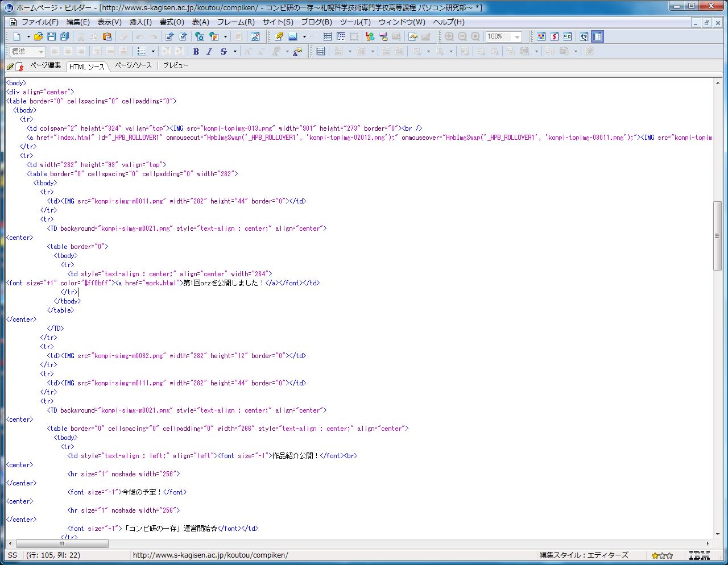Save the page with the floppy disk icon

coord(52,36)
